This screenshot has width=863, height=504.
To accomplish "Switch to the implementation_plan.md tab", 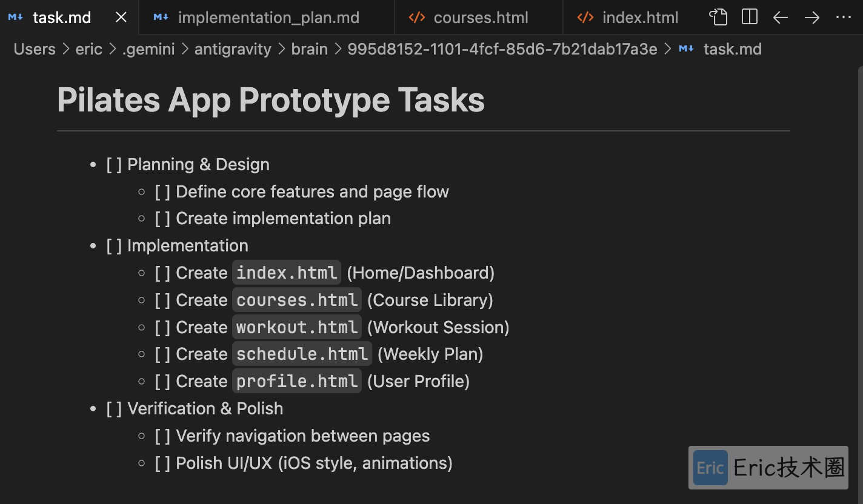I will [268, 18].
